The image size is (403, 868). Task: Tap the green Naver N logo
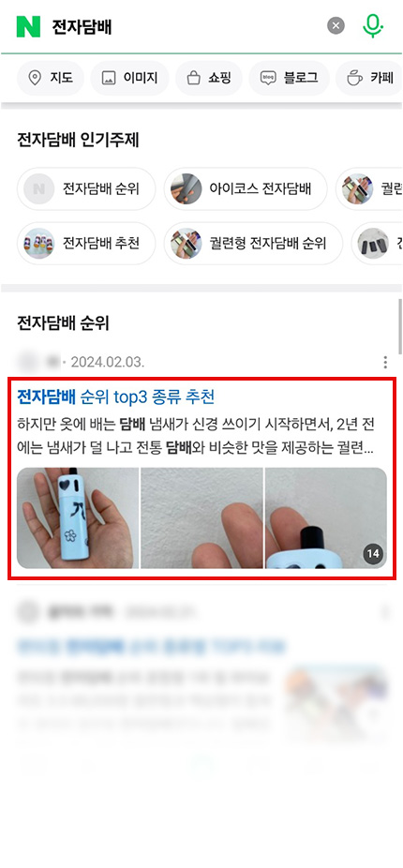(28, 26)
